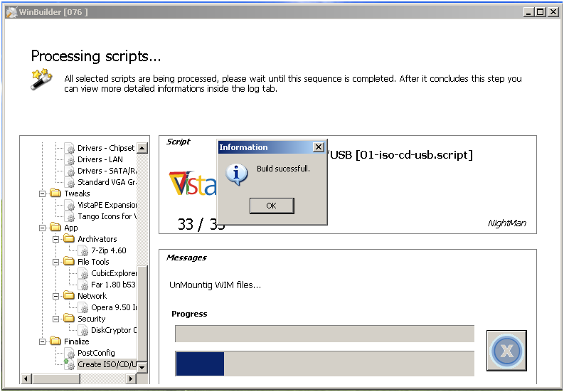
Task: Click the WinBuilder title bar icon
Action: (11, 12)
